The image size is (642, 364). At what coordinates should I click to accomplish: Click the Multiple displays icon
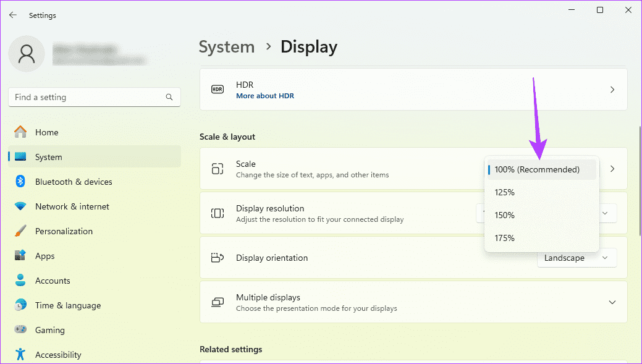tap(217, 302)
